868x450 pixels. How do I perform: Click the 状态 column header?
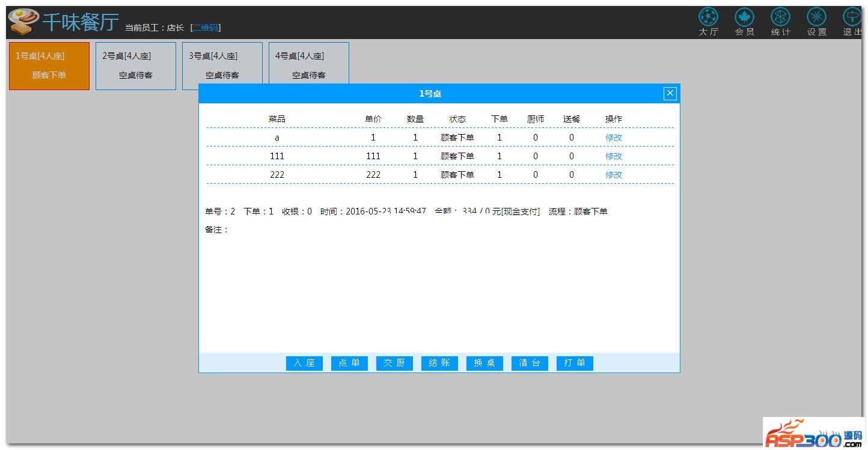[x=457, y=119]
